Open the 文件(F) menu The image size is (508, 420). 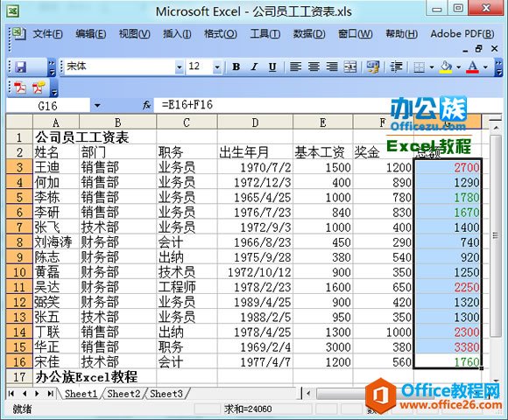tap(47, 34)
